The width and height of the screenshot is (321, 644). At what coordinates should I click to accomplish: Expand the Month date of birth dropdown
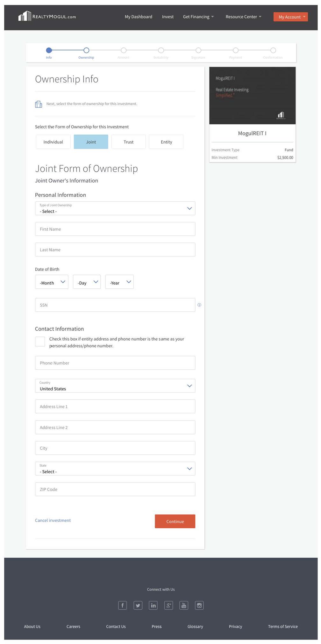point(52,282)
